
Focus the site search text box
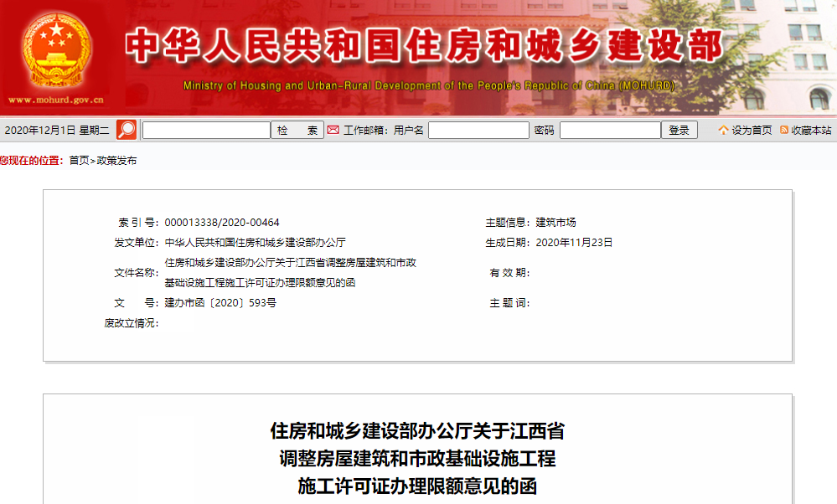coord(206,130)
